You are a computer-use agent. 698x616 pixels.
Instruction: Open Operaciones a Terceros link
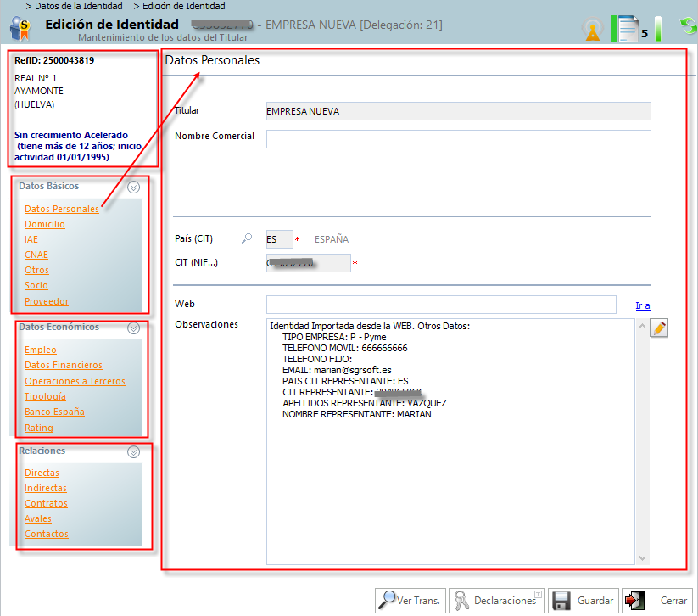[75, 381]
